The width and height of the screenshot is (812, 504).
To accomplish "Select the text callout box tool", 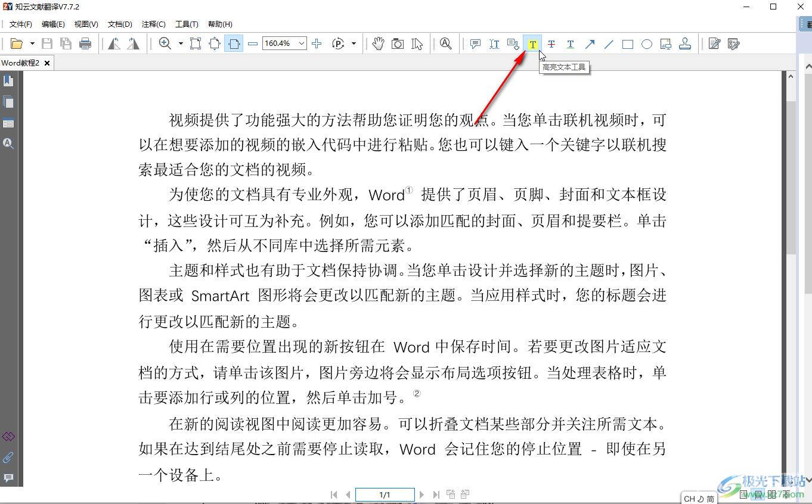I will pyautogui.click(x=513, y=43).
